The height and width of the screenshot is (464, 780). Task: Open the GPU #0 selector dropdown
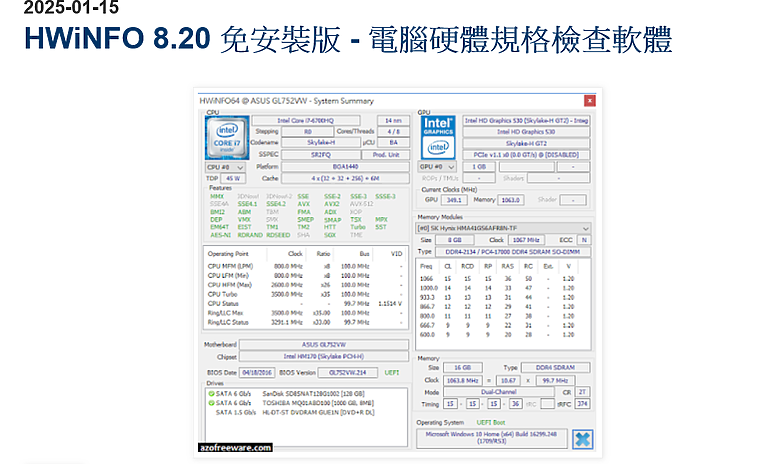point(437,167)
